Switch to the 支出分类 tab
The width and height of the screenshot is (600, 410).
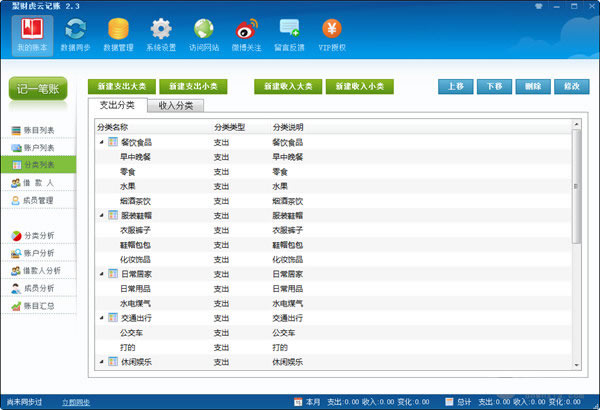pos(117,105)
